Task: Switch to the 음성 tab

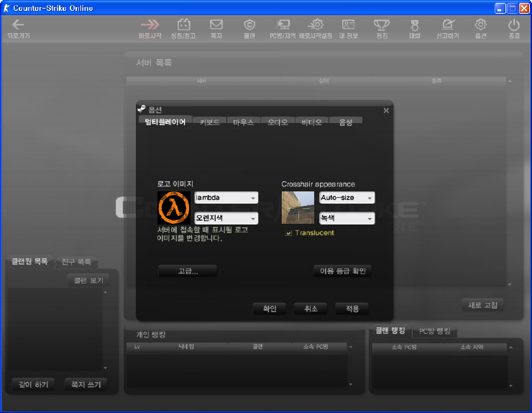Action: (346, 122)
